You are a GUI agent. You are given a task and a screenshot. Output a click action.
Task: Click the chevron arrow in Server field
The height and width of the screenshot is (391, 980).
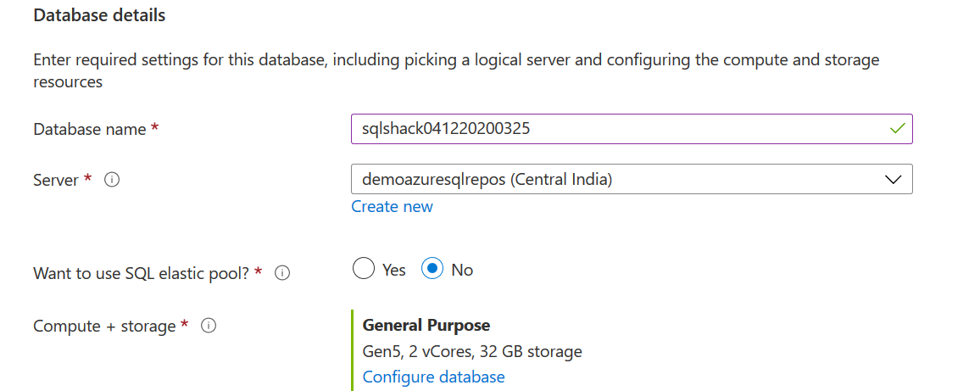893,180
